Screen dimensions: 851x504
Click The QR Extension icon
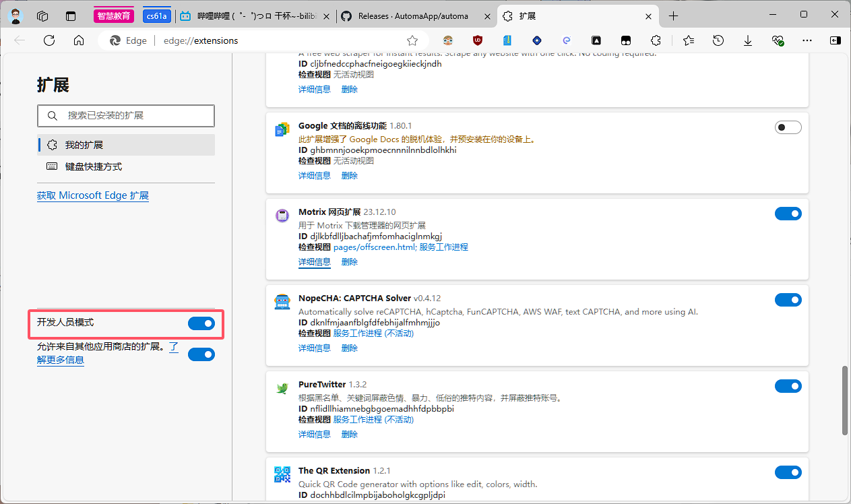pos(282,474)
